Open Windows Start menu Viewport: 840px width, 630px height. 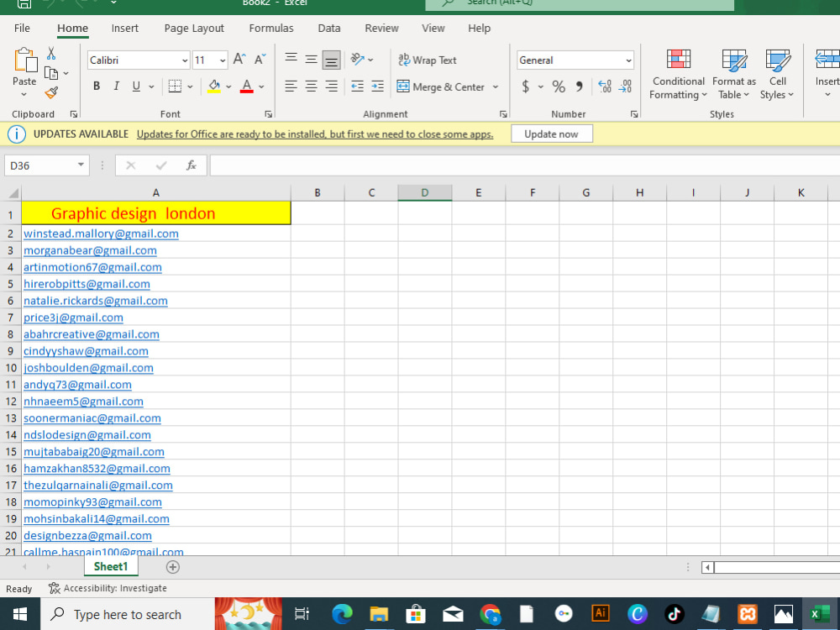pyautogui.click(x=20, y=614)
